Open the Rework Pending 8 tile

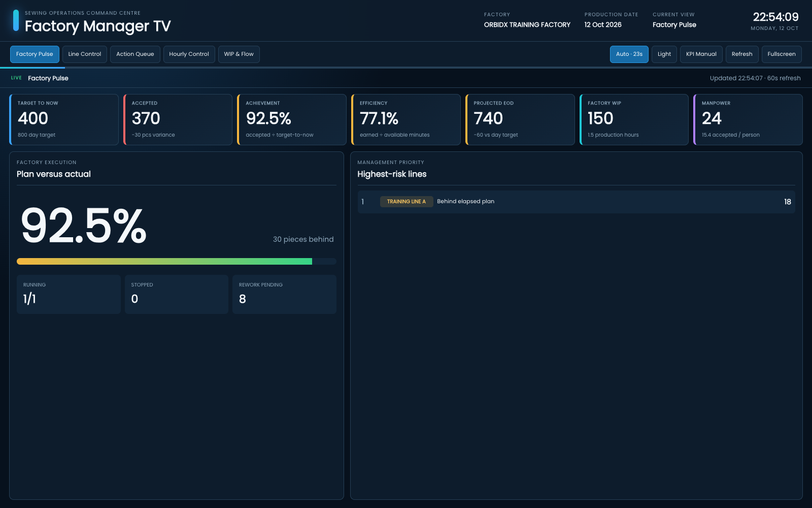coord(284,294)
